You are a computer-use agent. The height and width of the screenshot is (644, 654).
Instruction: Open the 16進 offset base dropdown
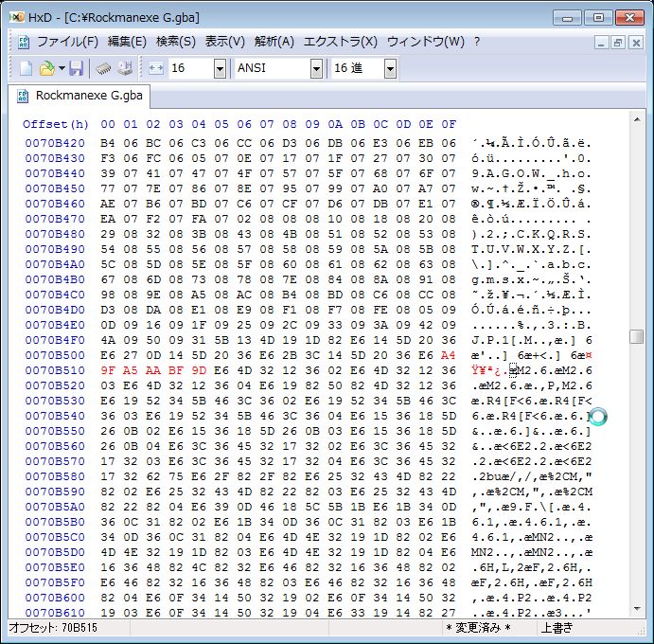click(x=390, y=68)
